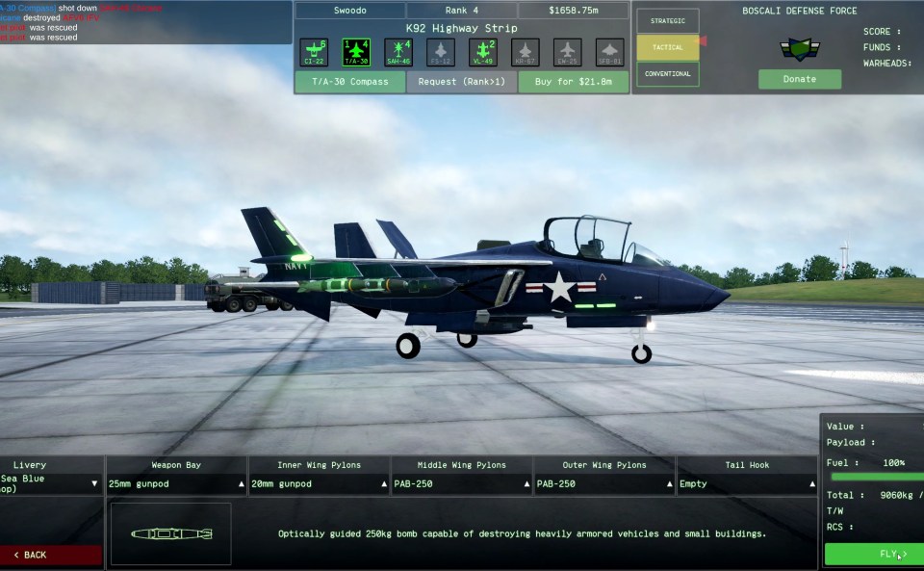The image size is (924, 571).
Task: Open the Weapon Bay dropdown
Action: point(176,483)
